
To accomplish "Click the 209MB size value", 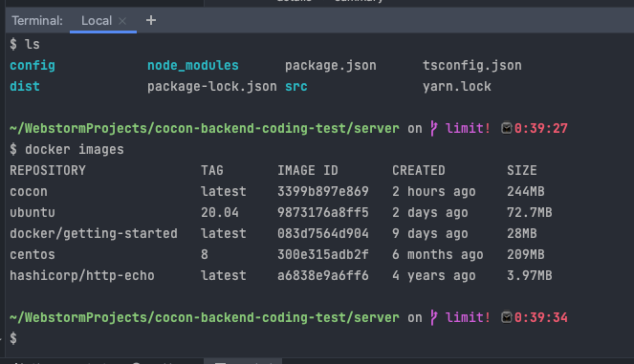I will click(526, 254).
